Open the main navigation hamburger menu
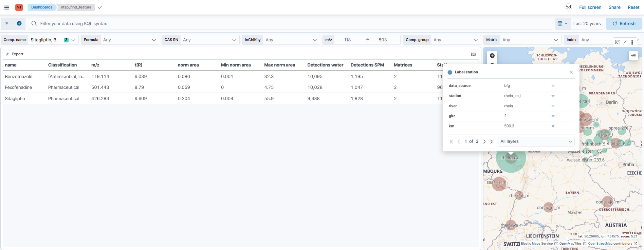This screenshot has width=644, height=250. coord(7,7)
